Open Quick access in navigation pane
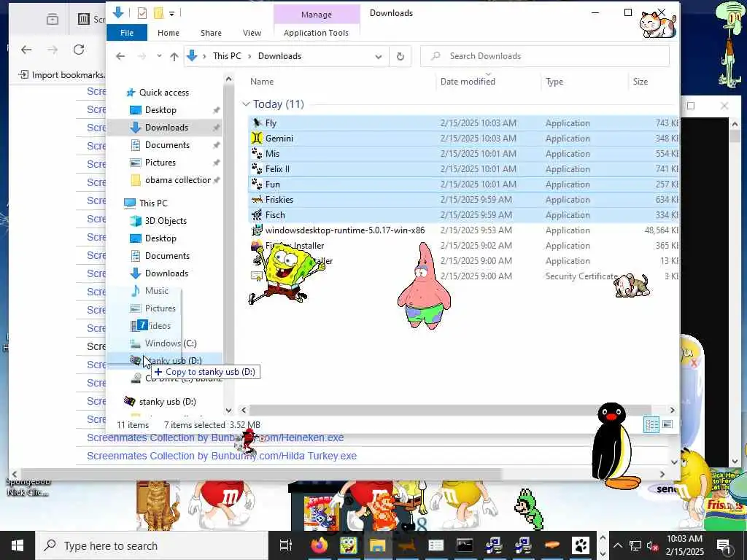747x560 pixels. tap(164, 93)
